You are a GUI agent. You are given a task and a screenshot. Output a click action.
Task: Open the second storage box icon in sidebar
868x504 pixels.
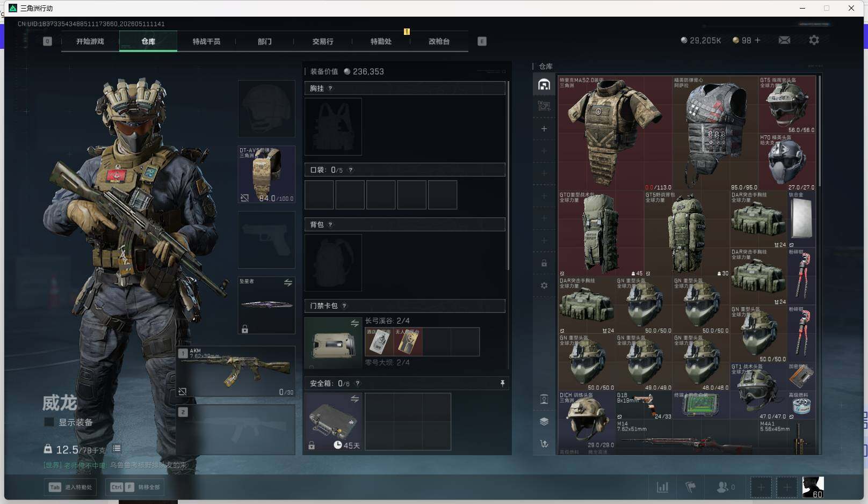[544, 106]
